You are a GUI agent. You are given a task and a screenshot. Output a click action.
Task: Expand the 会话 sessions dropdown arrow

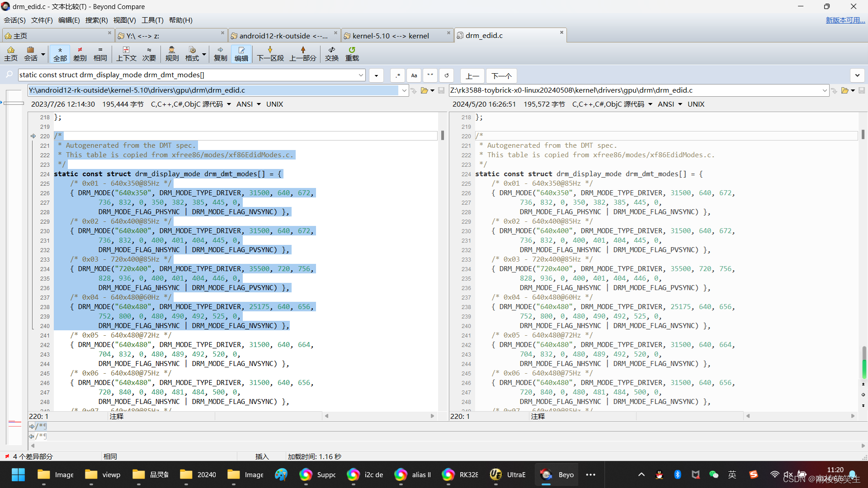(43, 54)
